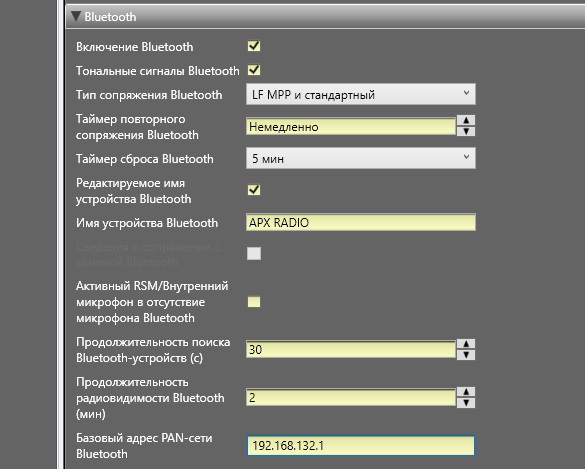Increase Таймер повторного сопряжения with up arrow

(x=466, y=120)
